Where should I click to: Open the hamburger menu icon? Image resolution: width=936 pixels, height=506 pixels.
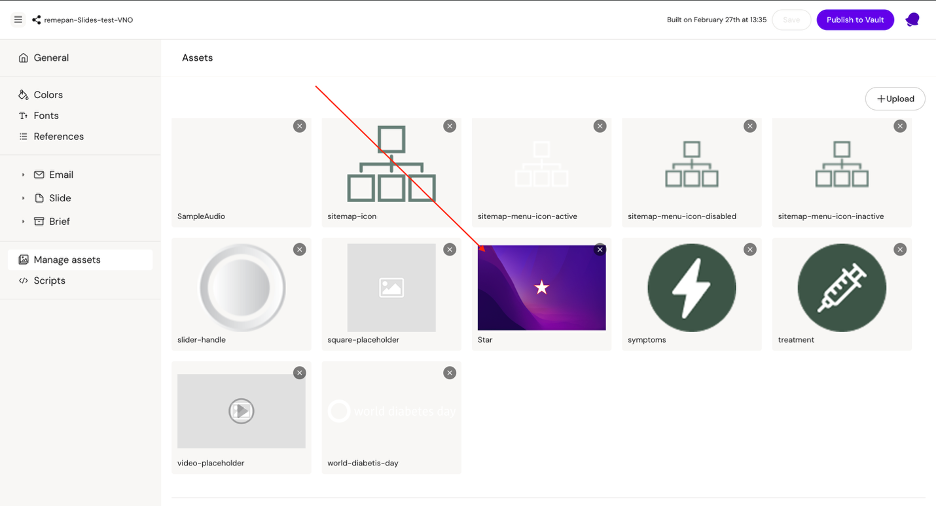tap(18, 20)
